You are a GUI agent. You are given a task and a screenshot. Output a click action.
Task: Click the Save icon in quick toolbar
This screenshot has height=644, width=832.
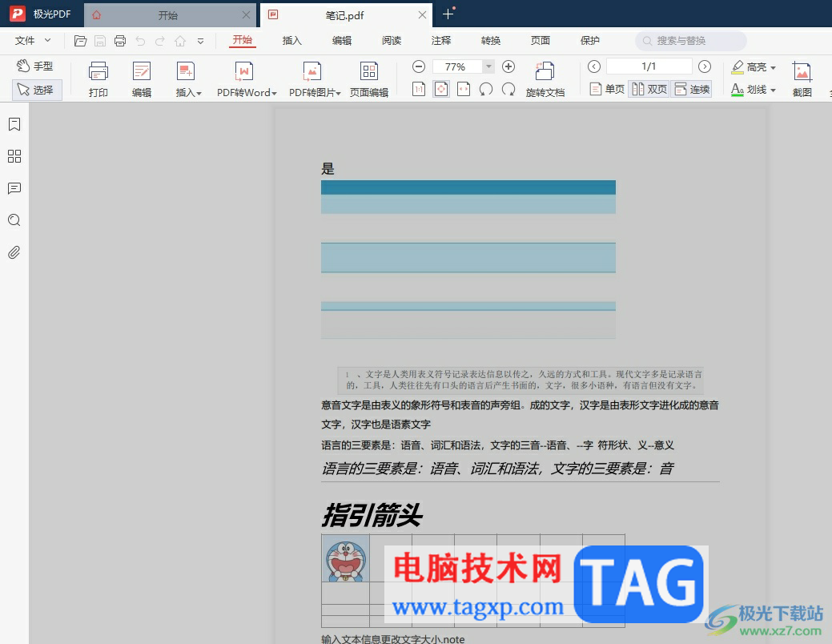coord(100,41)
